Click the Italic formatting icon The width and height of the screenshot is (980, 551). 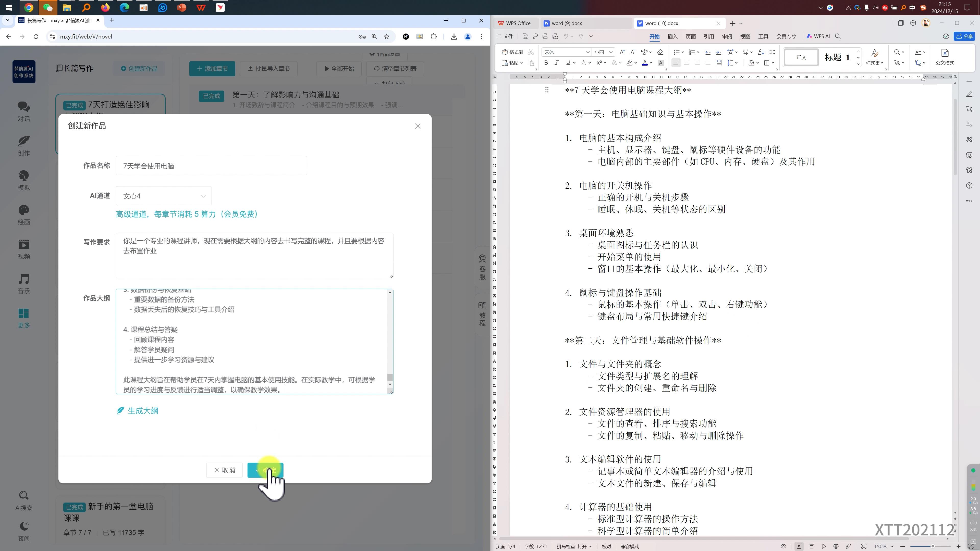(557, 63)
